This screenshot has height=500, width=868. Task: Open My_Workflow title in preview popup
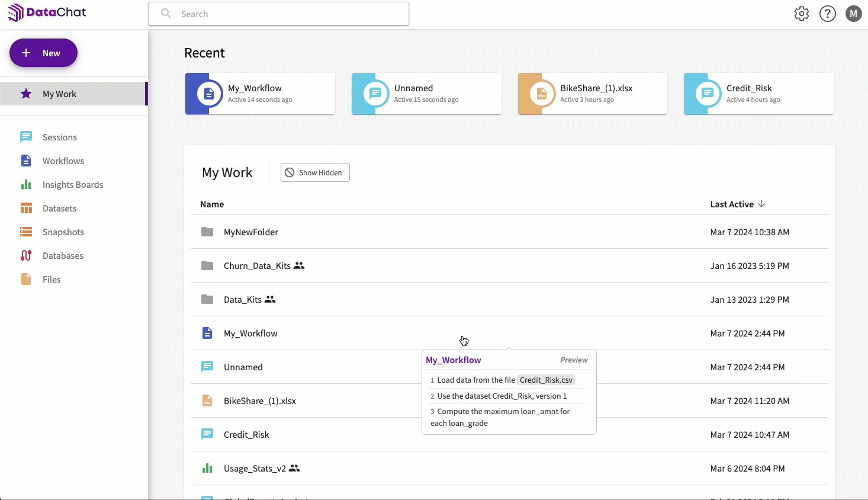[x=454, y=360]
